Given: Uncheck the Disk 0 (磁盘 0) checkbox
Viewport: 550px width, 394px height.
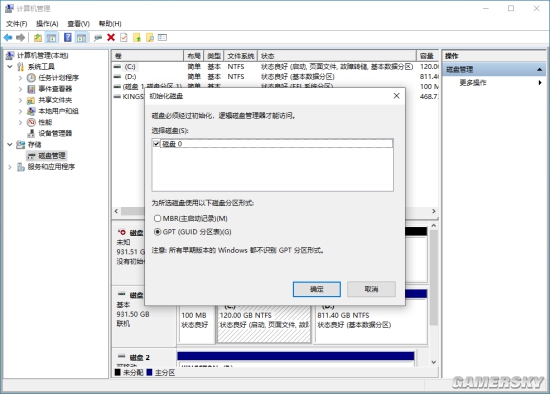Looking at the screenshot, I should 156,143.
